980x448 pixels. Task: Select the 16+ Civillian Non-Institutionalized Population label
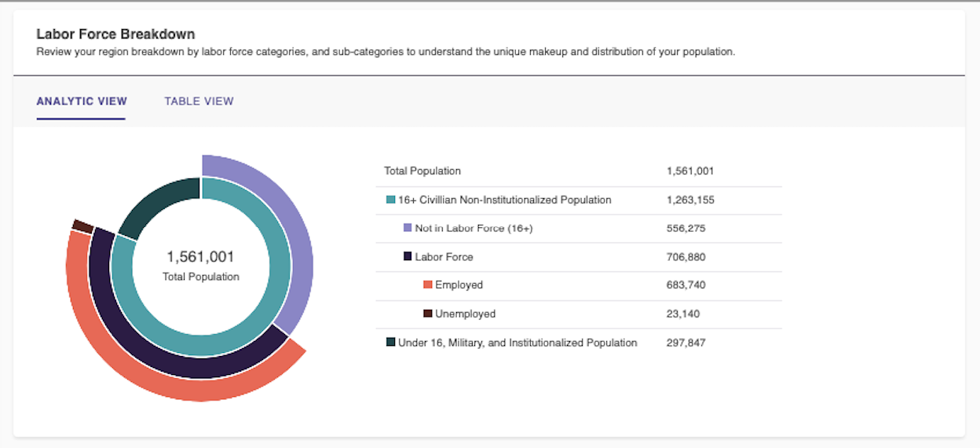pos(505,200)
